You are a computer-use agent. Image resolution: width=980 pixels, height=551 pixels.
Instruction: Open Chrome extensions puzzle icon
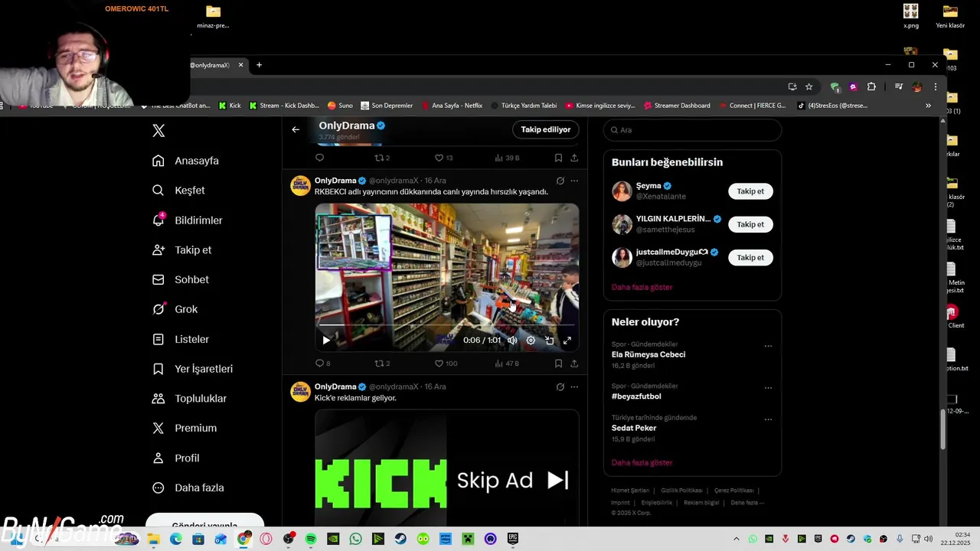click(871, 86)
